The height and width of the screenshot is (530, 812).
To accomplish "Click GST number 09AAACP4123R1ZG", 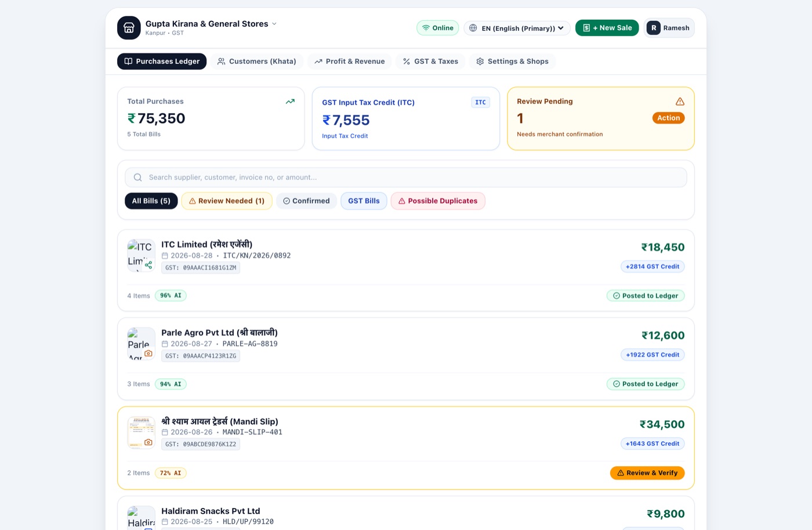I will click(x=201, y=356).
